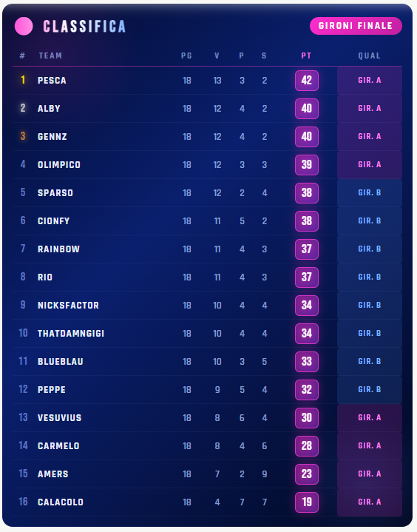Click the GIR. B tag for PEPPE
The height and width of the screenshot is (532, 417).
click(370, 389)
